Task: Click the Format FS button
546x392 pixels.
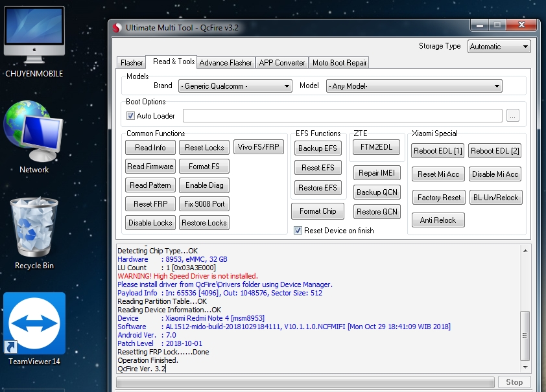Action: pos(204,167)
